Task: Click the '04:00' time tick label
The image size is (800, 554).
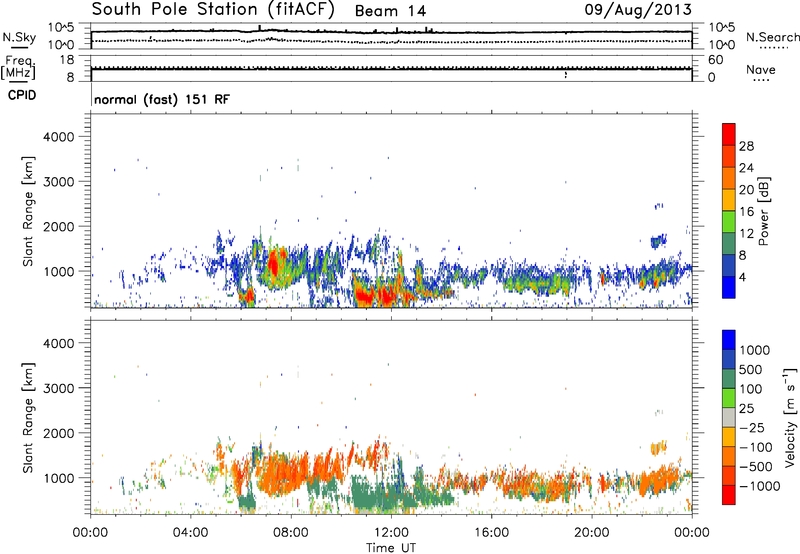Action: click(x=190, y=533)
